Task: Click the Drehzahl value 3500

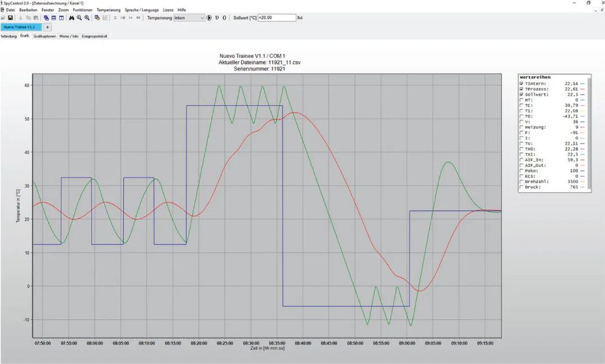Action: 573,181
